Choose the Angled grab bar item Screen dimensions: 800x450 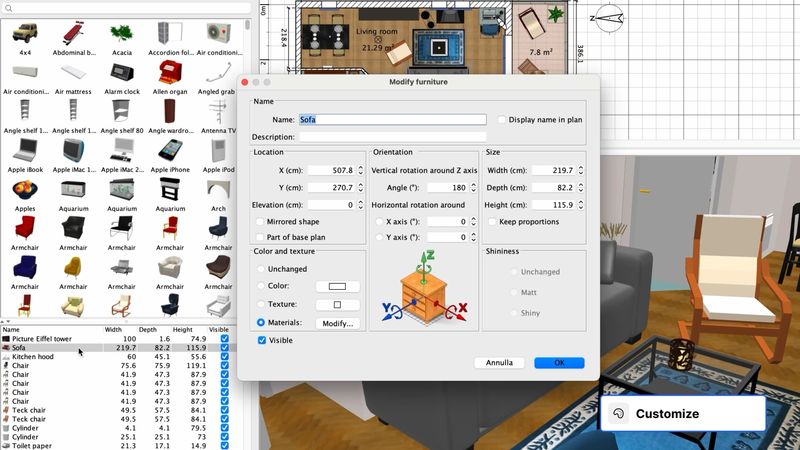pos(218,72)
